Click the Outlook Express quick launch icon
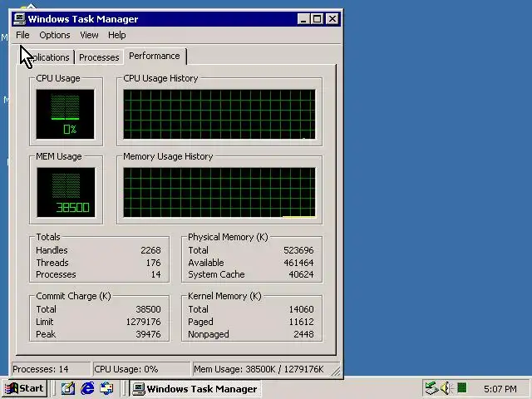532x399 pixels. pyautogui.click(x=107, y=388)
